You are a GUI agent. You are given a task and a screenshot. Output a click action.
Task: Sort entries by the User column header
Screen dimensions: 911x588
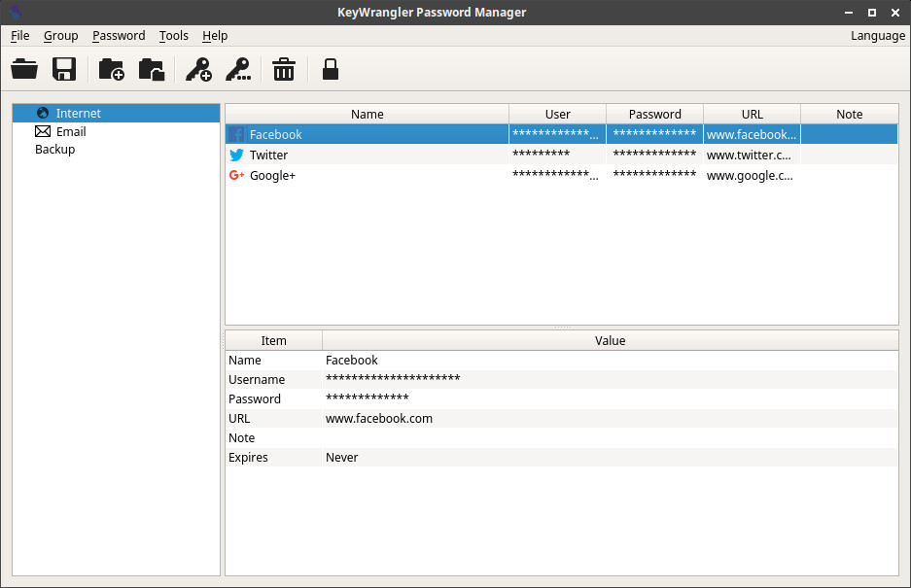(558, 114)
